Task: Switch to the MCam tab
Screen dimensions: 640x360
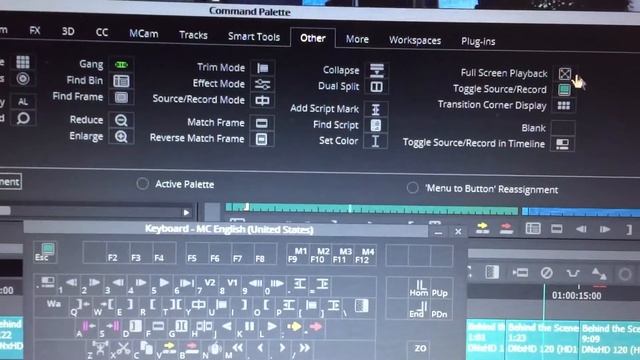Action: click(144, 34)
